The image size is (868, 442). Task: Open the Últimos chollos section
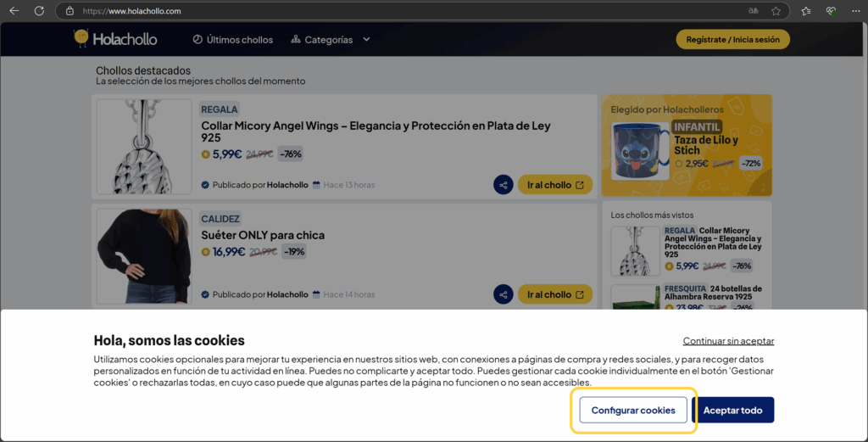(x=233, y=40)
